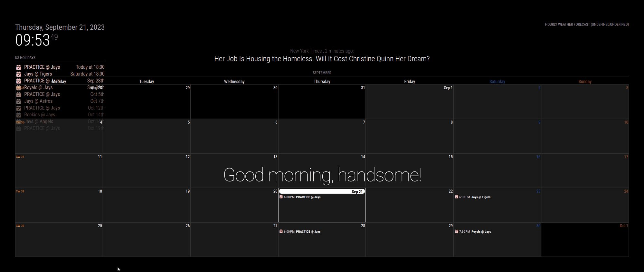The width and height of the screenshot is (644, 272).
Task: Select '7:30 PM Royals @ Jays' calendar event
Action: (473, 232)
